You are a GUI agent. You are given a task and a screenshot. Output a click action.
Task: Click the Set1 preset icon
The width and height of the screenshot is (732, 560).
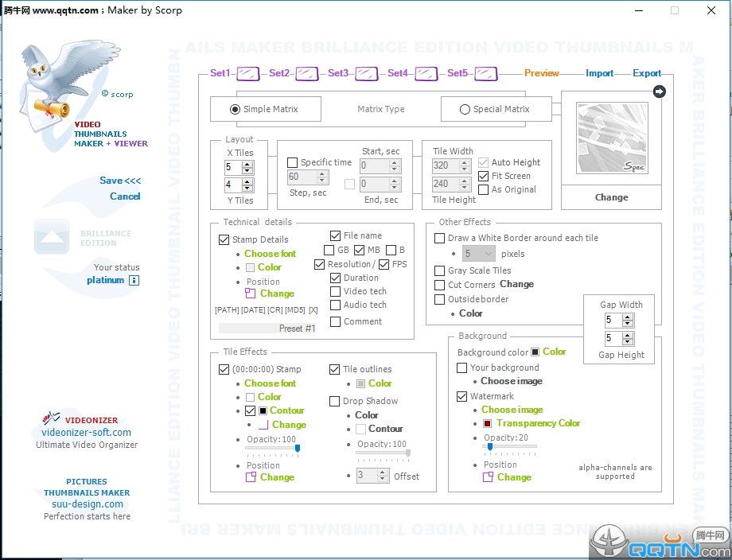(x=248, y=73)
